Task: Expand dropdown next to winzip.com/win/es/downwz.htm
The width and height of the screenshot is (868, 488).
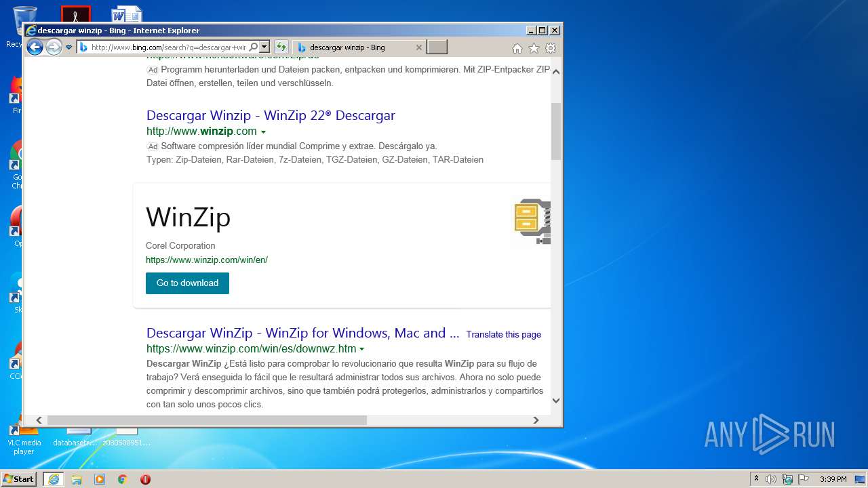Action: (x=361, y=349)
